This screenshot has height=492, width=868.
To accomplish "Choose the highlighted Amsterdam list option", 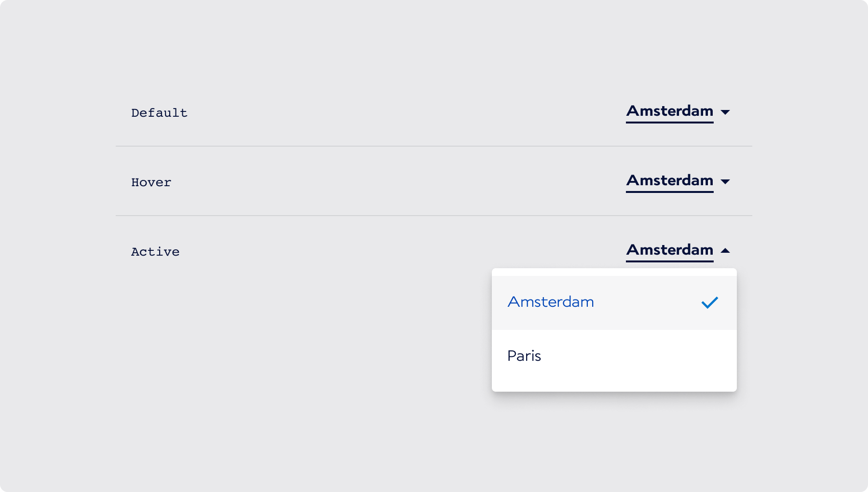I will click(551, 302).
